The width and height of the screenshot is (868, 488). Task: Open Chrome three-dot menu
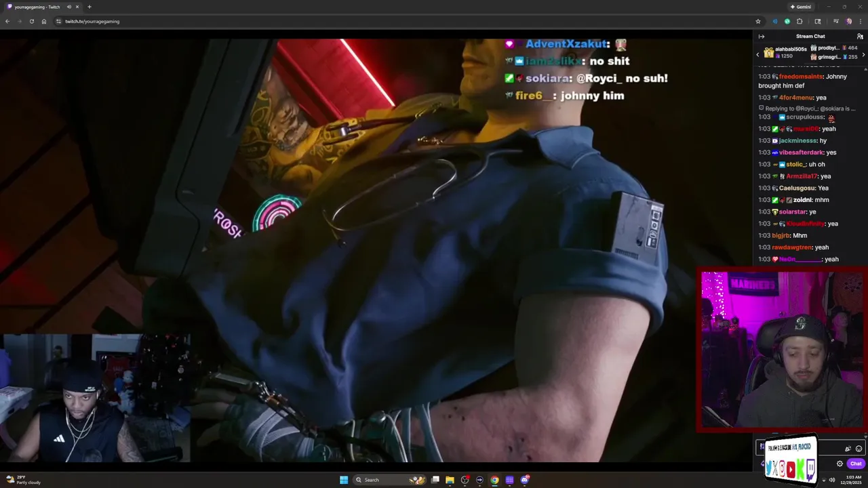click(860, 21)
